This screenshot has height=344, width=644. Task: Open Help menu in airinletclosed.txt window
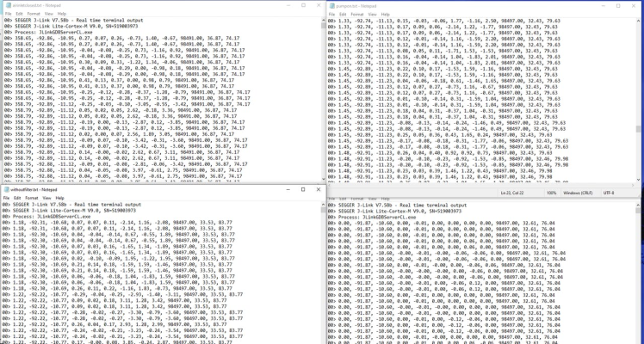(62, 14)
